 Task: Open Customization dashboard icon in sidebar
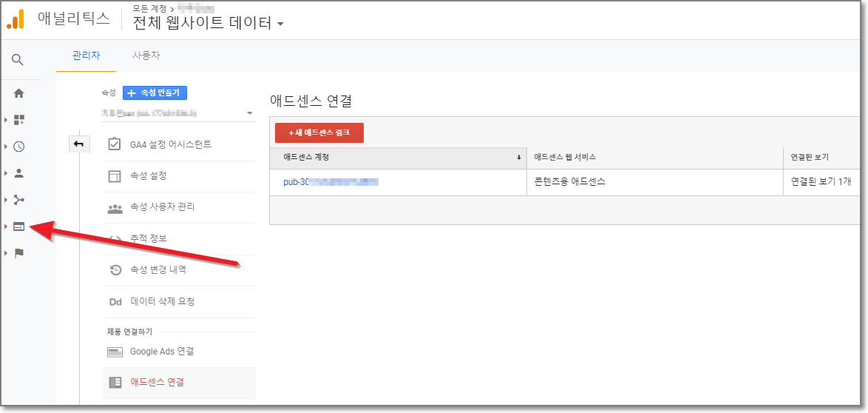click(x=18, y=120)
